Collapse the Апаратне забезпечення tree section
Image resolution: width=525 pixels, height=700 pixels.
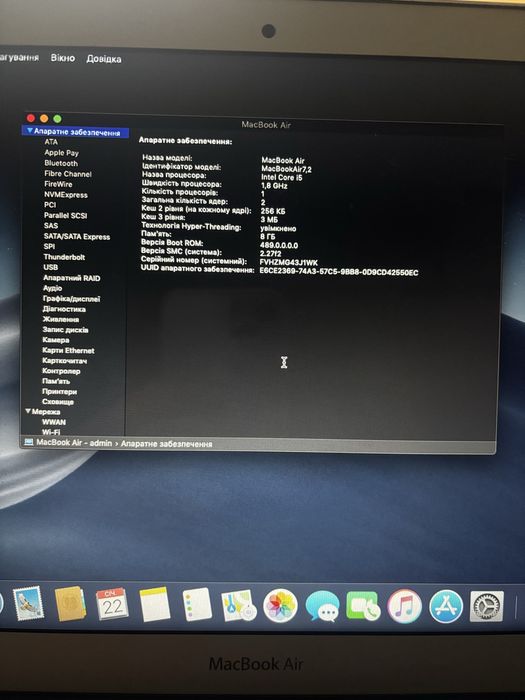click(29, 131)
